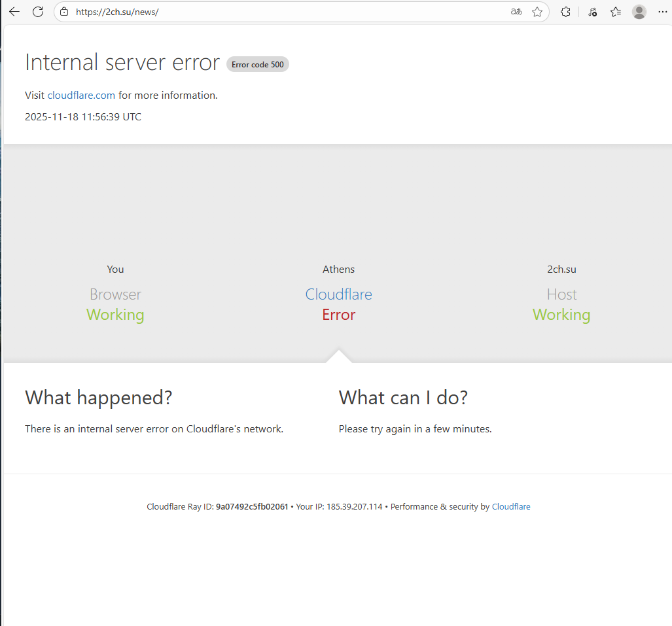Select the timestamp 2025-11-18 11:56:39 UTC
Image resolution: width=672 pixels, height=626 pixels.
point(83,117)
